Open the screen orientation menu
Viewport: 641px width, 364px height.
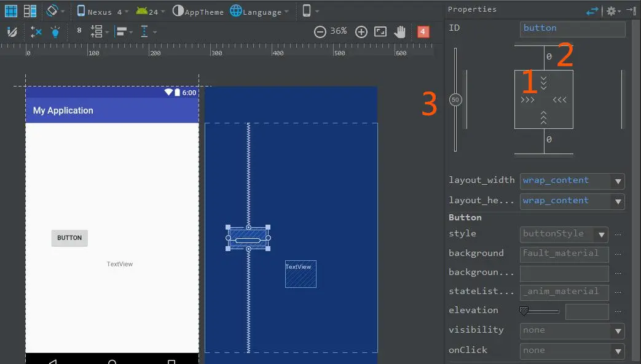[55, 11]
